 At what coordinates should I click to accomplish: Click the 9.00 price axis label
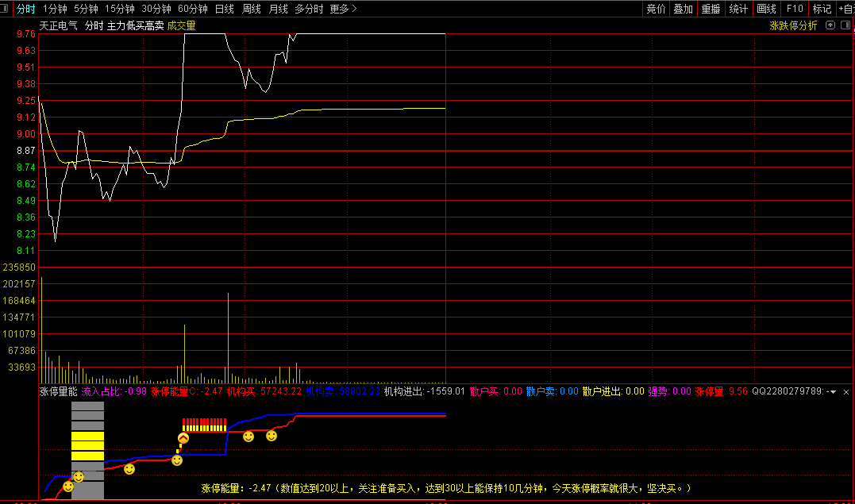click(x=27, y=134)
